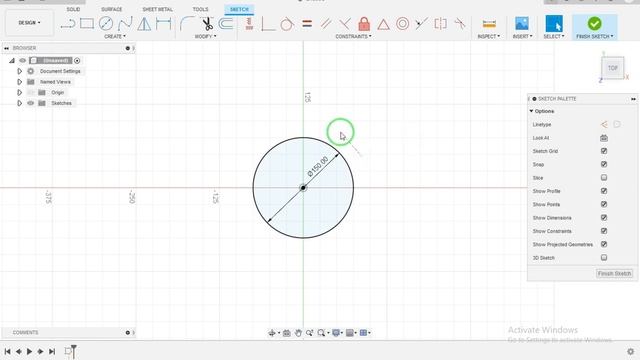Switch to the Sheet Metal tab

pos(158,9)
